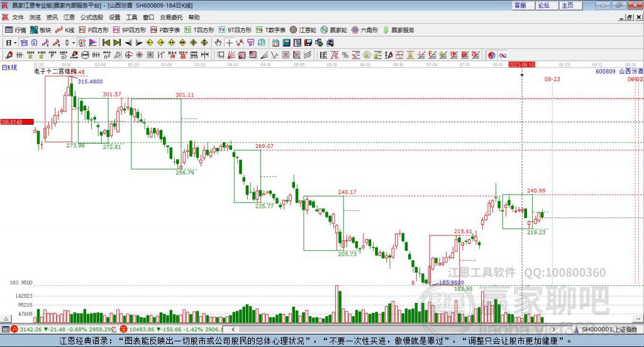
Task: Open the 行情 market quotes view
Action: tap(16, 30)
